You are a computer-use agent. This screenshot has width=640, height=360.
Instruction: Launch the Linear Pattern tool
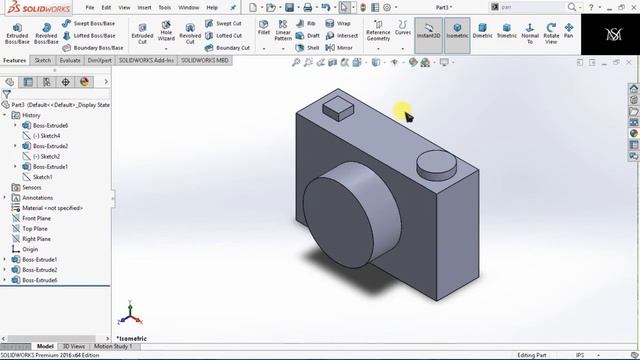click(x=283, y=30)
